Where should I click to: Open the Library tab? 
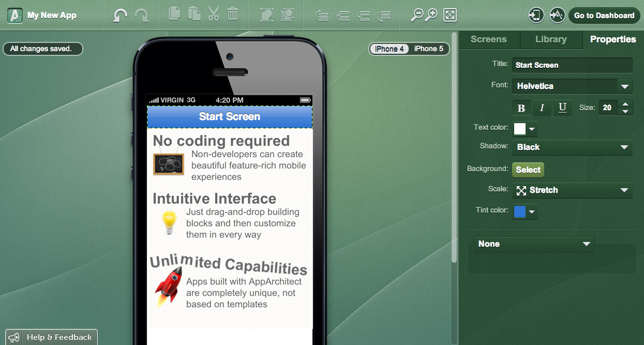point(551,39)
